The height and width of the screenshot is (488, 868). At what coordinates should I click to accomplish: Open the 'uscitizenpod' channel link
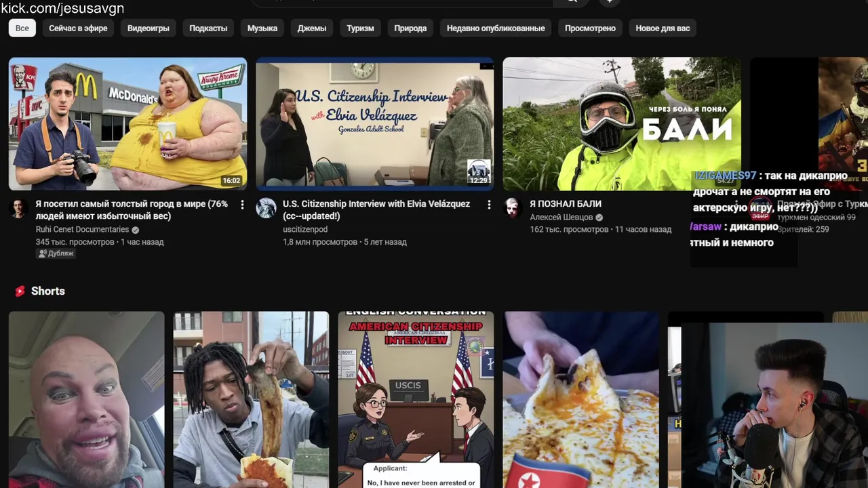coord(305,230)
